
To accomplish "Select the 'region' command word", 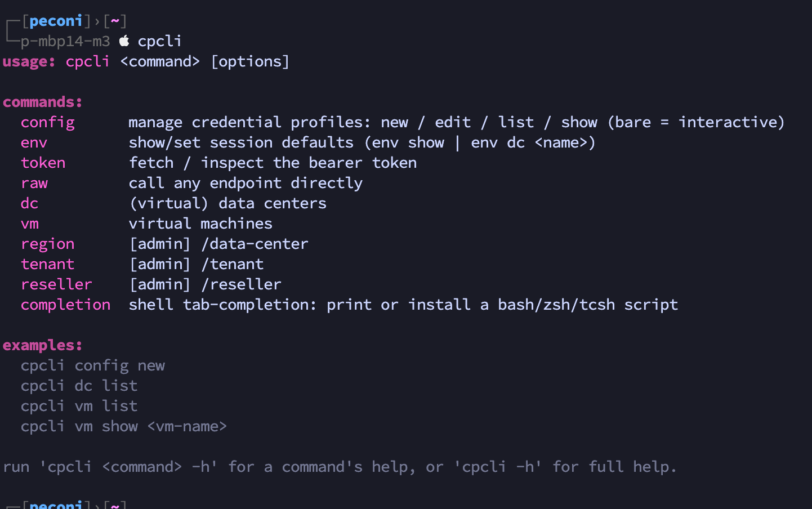I will (48, 244).
